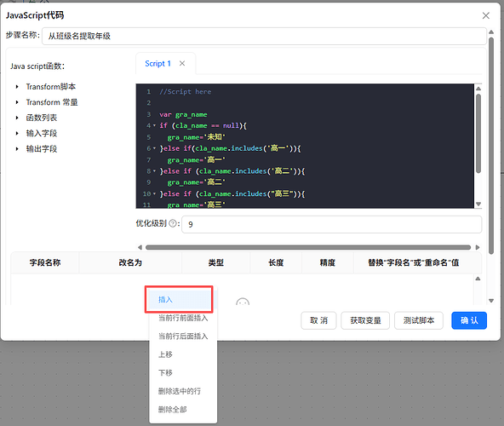Choose 删除选中的行 from the context menu
504x426 pixels.
tap(183, 391)
